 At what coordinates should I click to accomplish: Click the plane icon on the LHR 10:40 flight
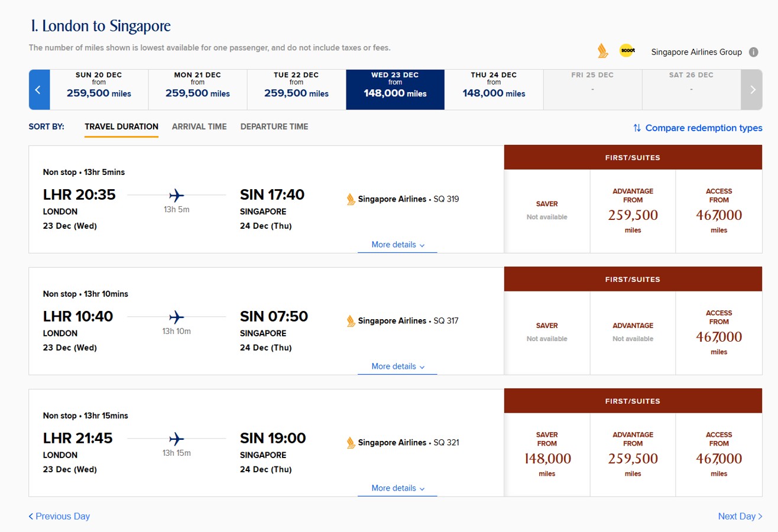pyautogui.click(x=176, y=317)
